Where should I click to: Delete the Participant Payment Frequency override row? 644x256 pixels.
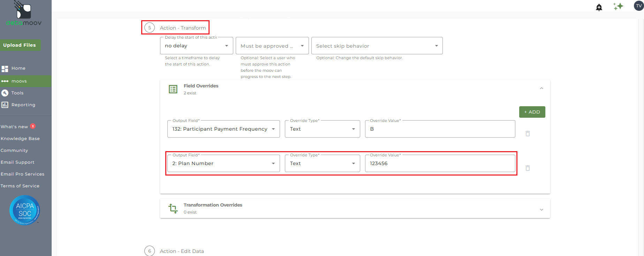pos(528,134)
